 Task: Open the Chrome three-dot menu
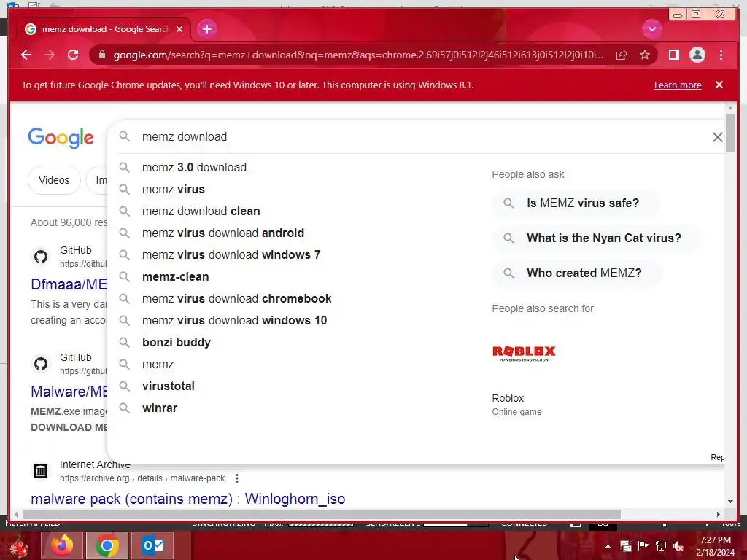(x=721, y=55)
